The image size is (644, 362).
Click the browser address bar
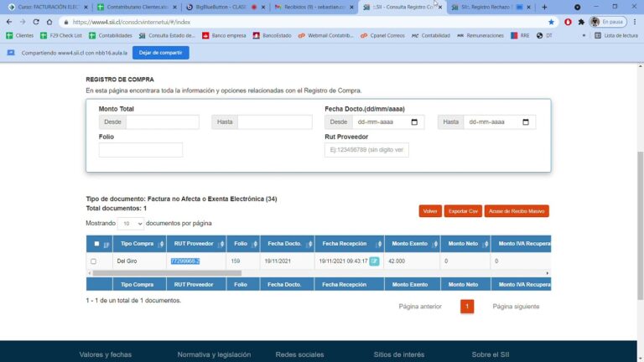point(304,22)
